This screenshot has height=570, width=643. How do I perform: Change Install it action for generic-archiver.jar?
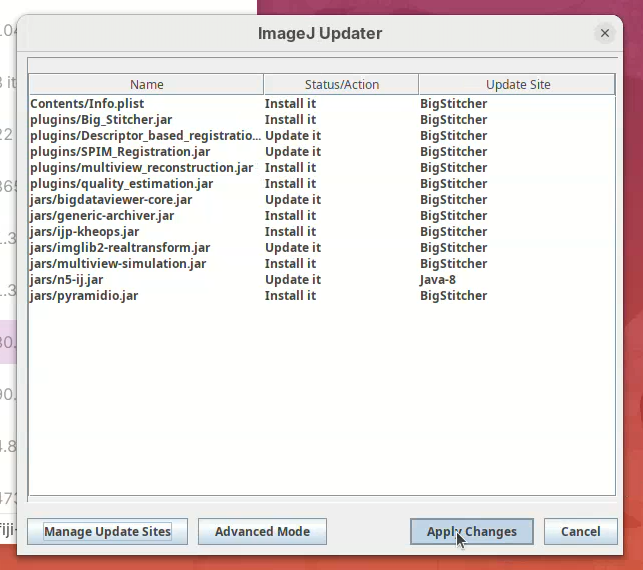290,215
